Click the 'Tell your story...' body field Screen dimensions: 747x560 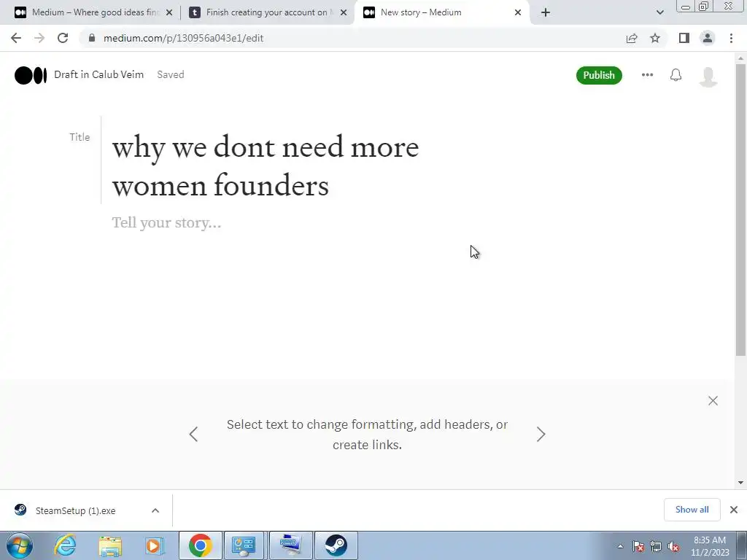166,223
